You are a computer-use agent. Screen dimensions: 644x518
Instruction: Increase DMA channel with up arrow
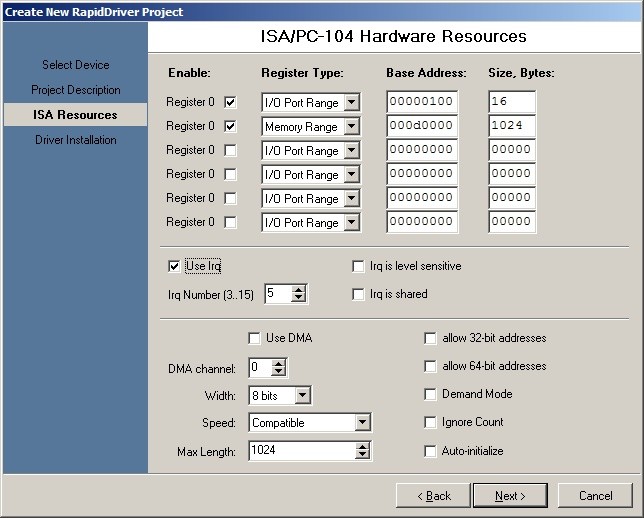point(278,363)
